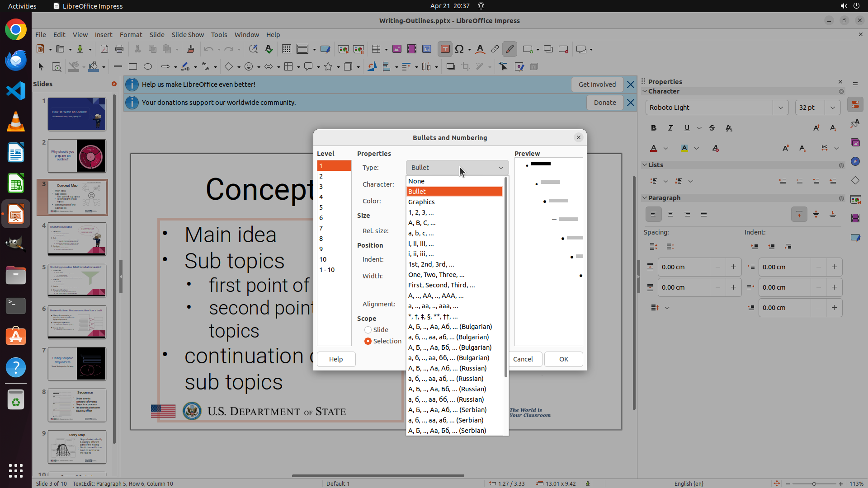Open the font name dropdown arrow
Screen dimensions: 868x488
pyautogui.click(x=781, y=108)
